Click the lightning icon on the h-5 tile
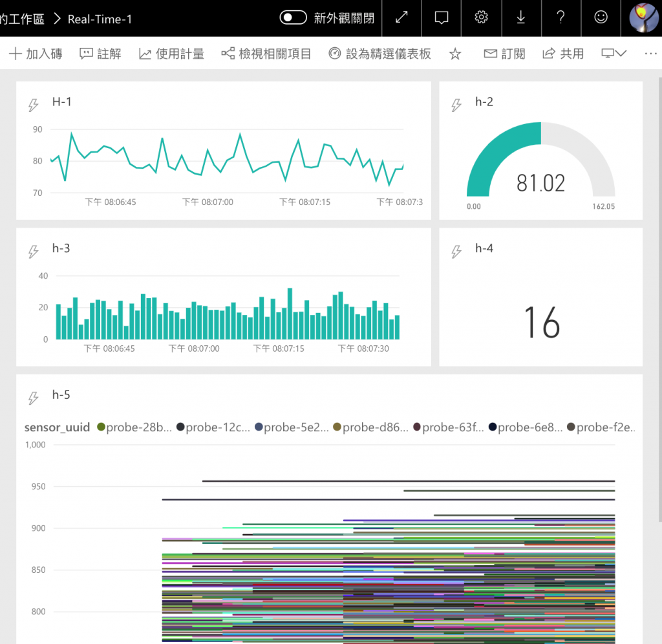Viewport: 662px width, 644px height. click(34, 398)
